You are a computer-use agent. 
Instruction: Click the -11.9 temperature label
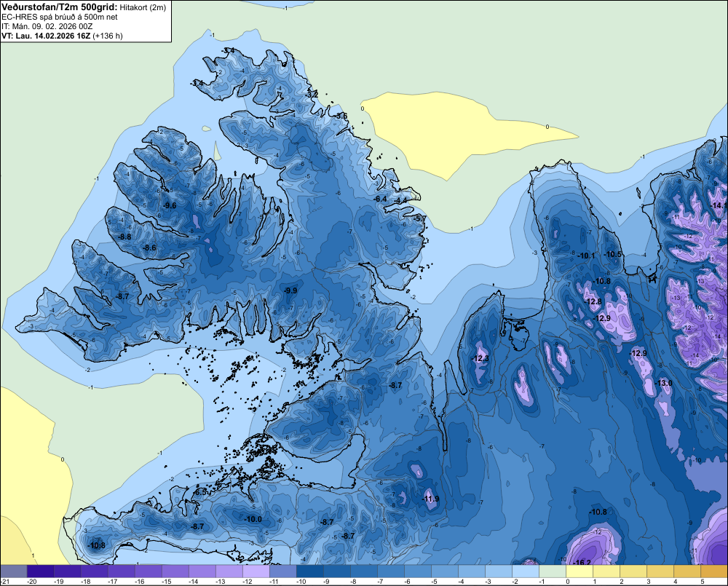[430, 499]
